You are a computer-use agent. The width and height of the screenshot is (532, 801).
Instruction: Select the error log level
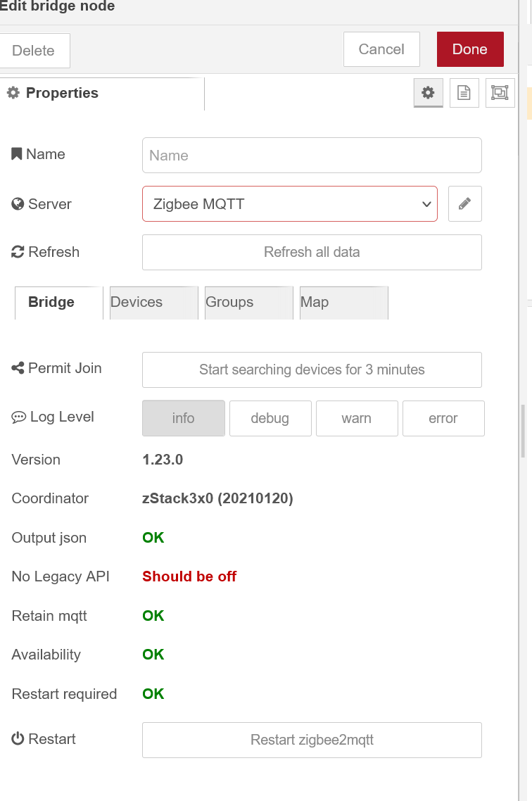[x=443, y=418]
